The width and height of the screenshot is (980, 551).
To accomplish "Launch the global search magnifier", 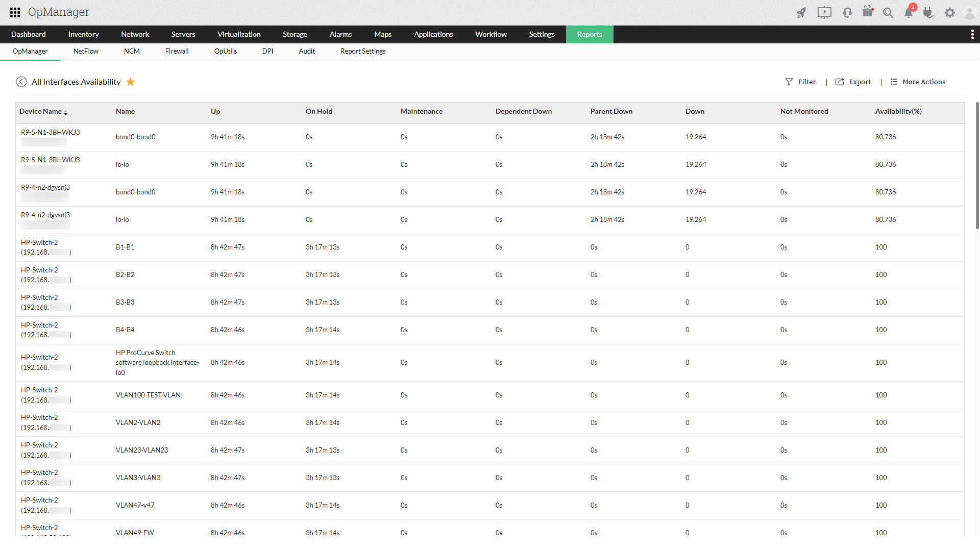I will tap(888, 13).
